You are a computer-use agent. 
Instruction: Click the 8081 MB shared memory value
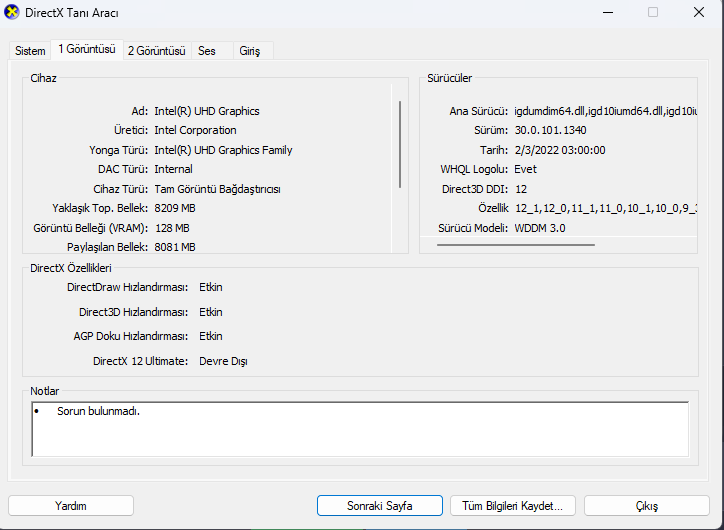[175, 247]
